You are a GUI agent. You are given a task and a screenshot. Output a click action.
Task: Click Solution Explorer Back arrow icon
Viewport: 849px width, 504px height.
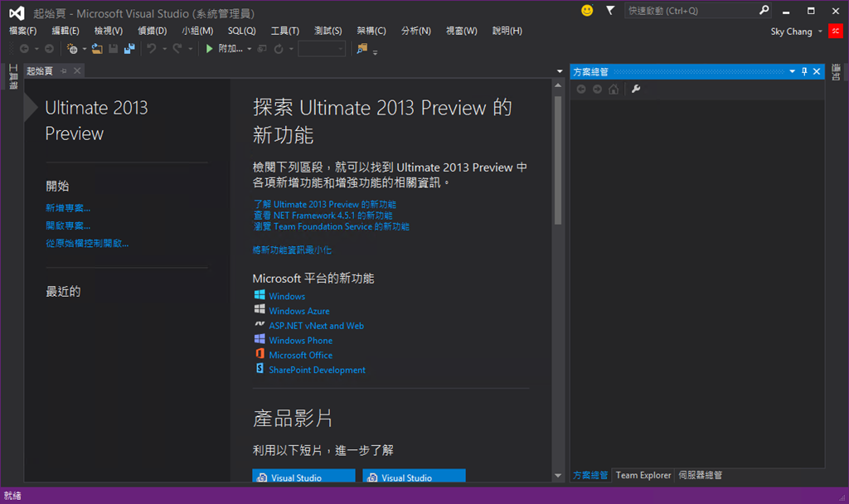581,89
